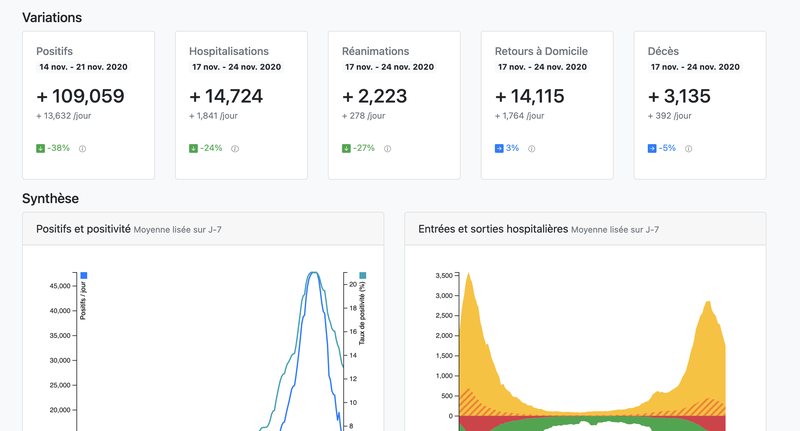Click green down-arrow icon in Réanimations card
The height and width of the screenshot is (431, 800).
coord(346,148)
